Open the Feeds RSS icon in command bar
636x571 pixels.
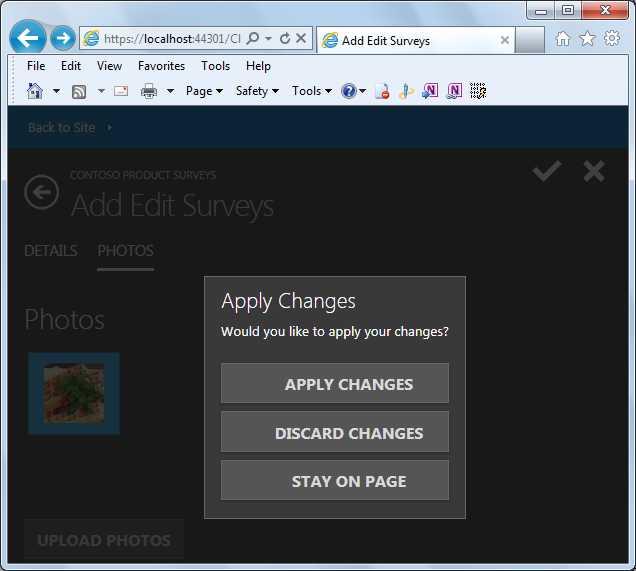click(x=79, y=91)
